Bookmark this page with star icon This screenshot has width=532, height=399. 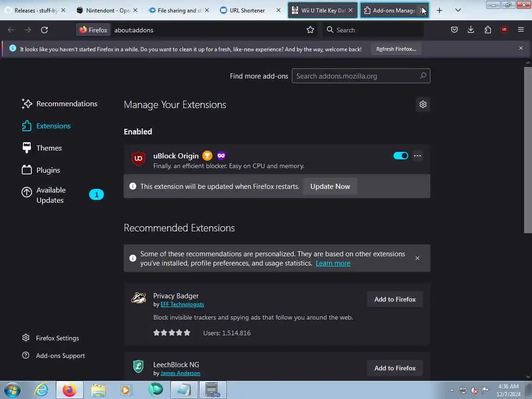coord(310,30)
